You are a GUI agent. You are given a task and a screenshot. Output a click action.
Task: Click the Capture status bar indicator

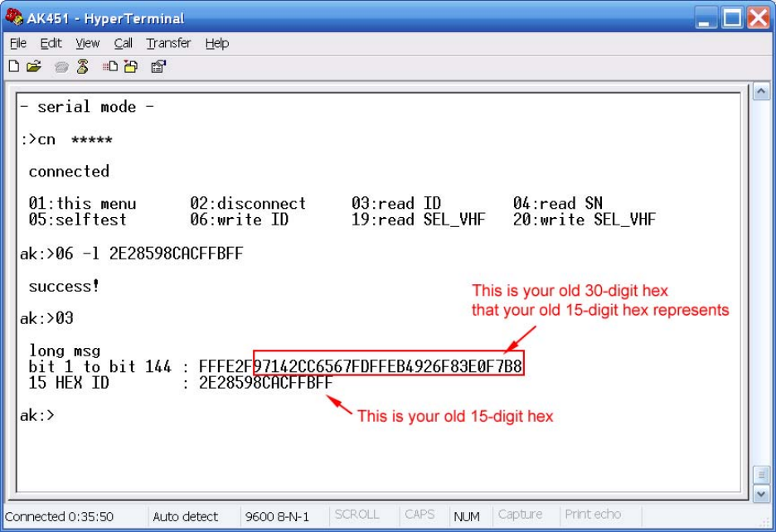(x=520, y=515)
